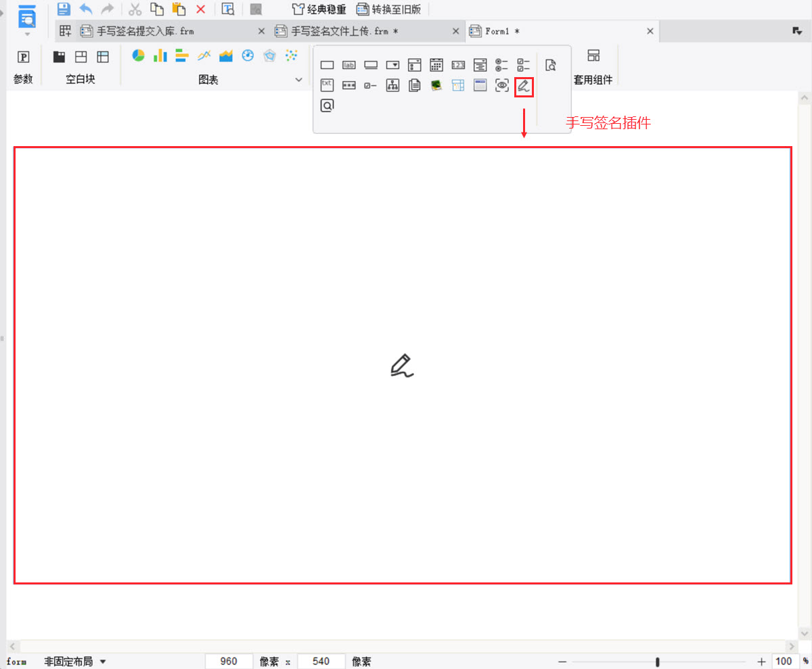The image size is (812, 669).
Task: Zoom in with the plus button
Action: [761, 662]
